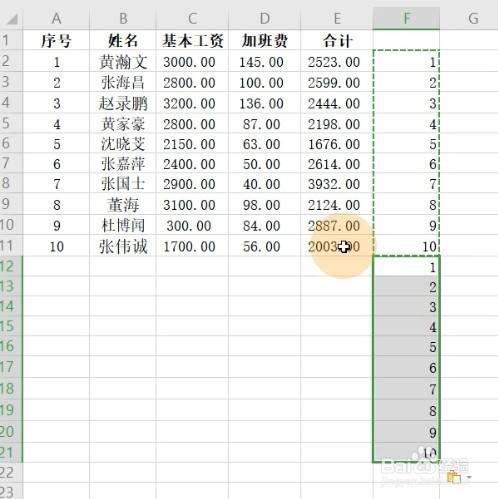Click the overtime cell 56.00
Image resolution: width=498 pixels, height=499 pixels.
[265, 246]
